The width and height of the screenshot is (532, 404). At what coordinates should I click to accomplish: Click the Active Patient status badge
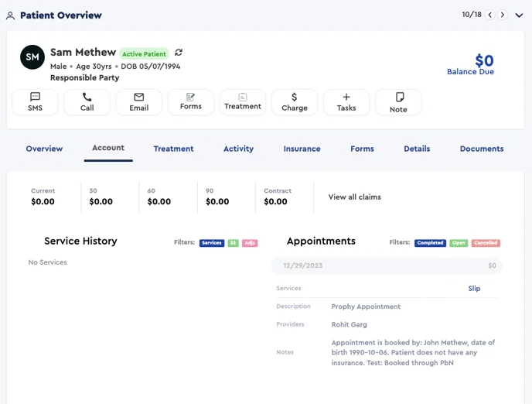144,54
